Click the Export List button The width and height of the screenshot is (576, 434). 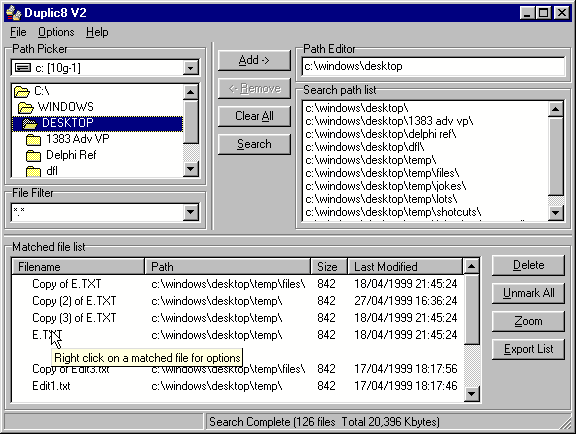[x=528, y=349]
